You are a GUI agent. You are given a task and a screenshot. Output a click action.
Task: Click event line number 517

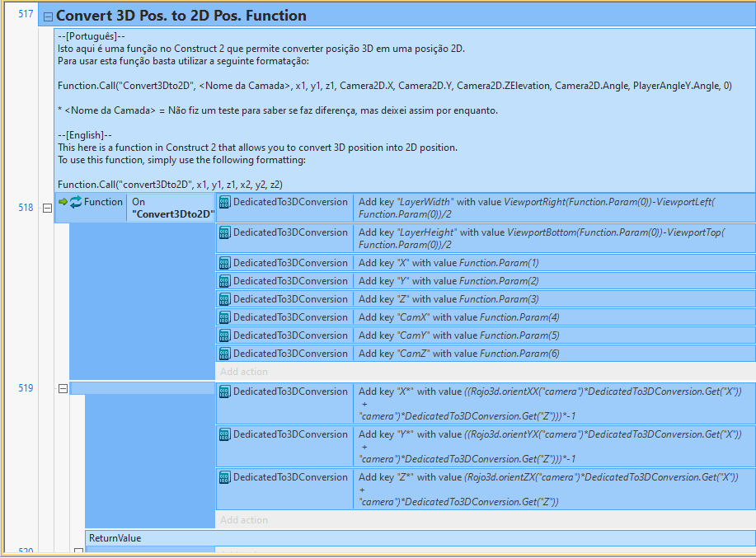click(x=26, y=14)
